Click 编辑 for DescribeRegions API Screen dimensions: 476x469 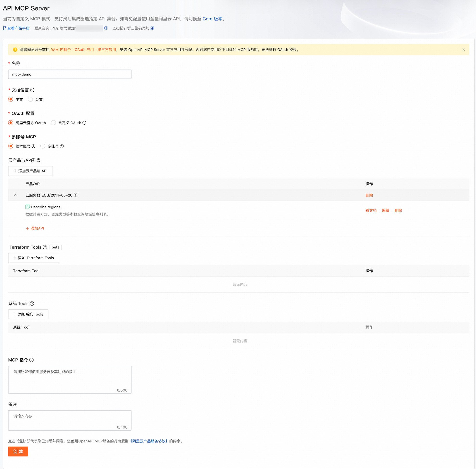click(385, 210)
